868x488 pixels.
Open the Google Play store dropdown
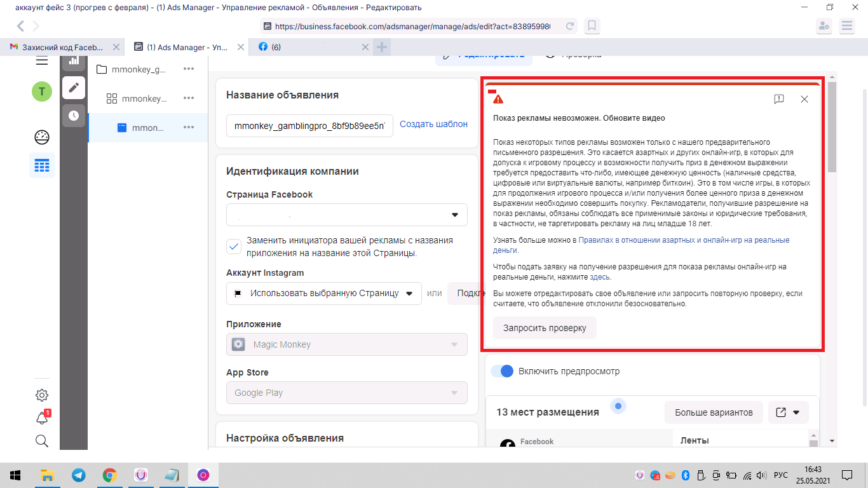[x=347, y=393]
